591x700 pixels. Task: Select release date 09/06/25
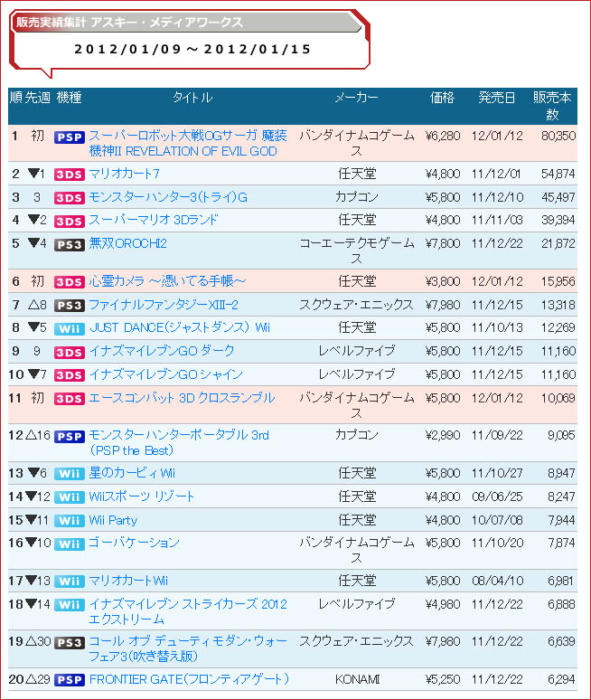coord(497,497)
